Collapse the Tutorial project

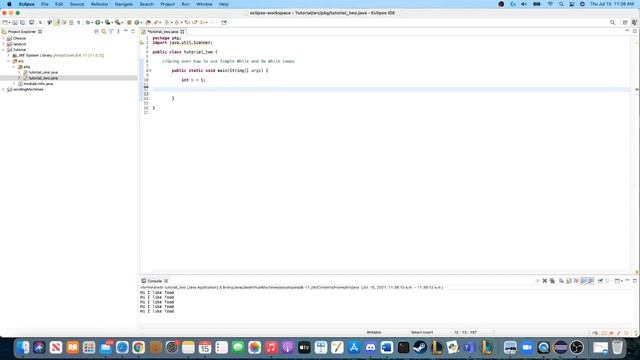[x=4, y=50]
